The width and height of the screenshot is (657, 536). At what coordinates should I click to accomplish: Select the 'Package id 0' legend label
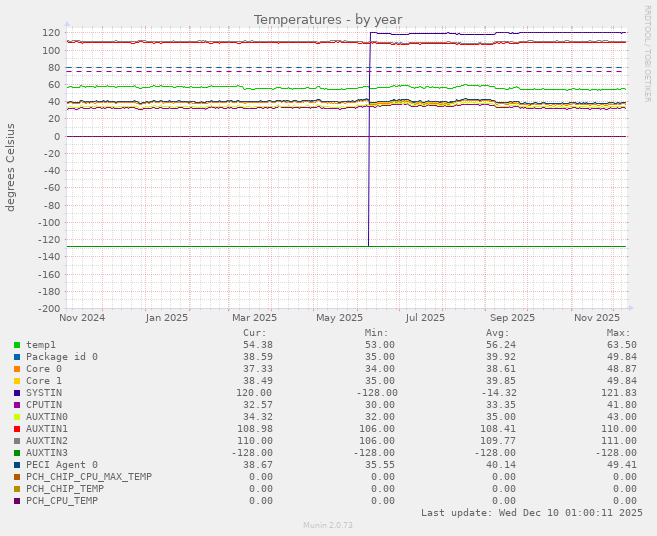point(62,357)
